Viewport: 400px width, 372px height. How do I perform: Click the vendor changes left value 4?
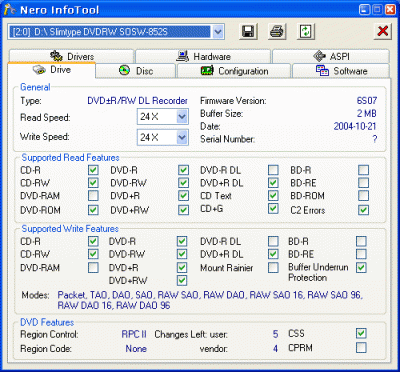click(x=275, y=349)
